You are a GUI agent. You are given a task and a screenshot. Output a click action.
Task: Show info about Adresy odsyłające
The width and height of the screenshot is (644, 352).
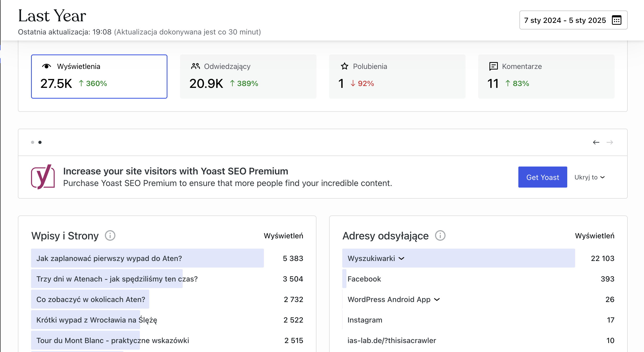(x=440, y=235)
